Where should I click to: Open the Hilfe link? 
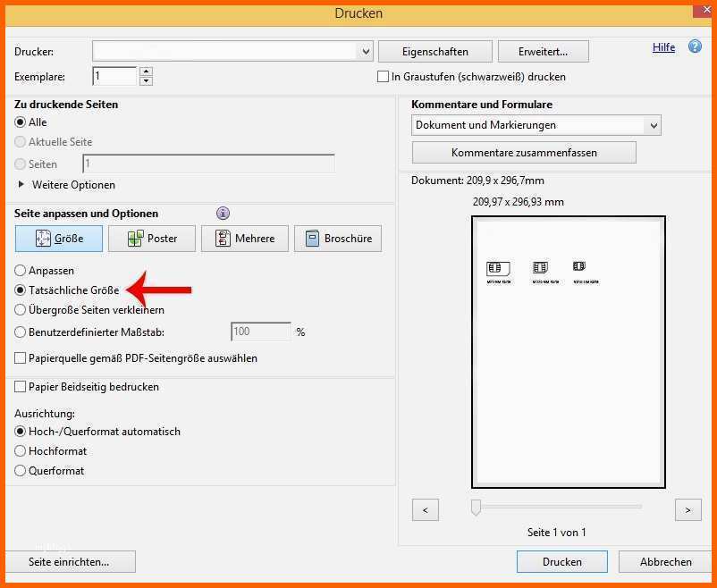coord(663,47)
